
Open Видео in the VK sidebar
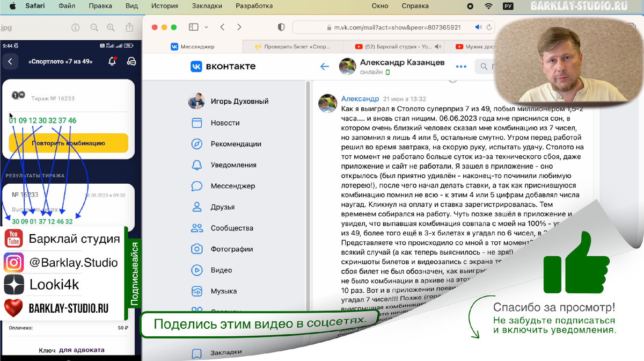pyautogui.click(x=213, y=270)
